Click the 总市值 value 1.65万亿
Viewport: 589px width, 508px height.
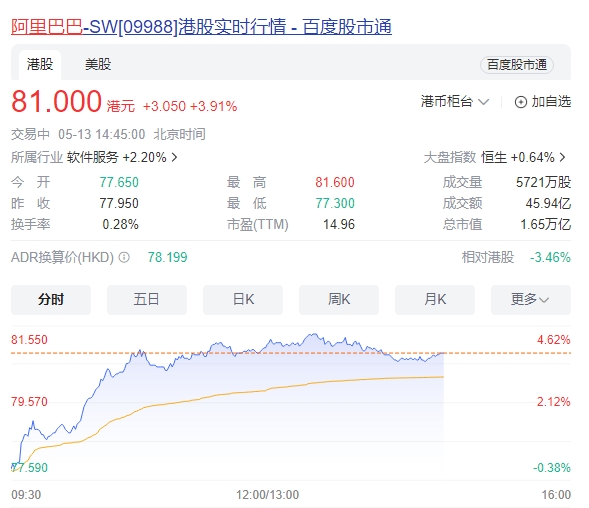pos(545,224)
